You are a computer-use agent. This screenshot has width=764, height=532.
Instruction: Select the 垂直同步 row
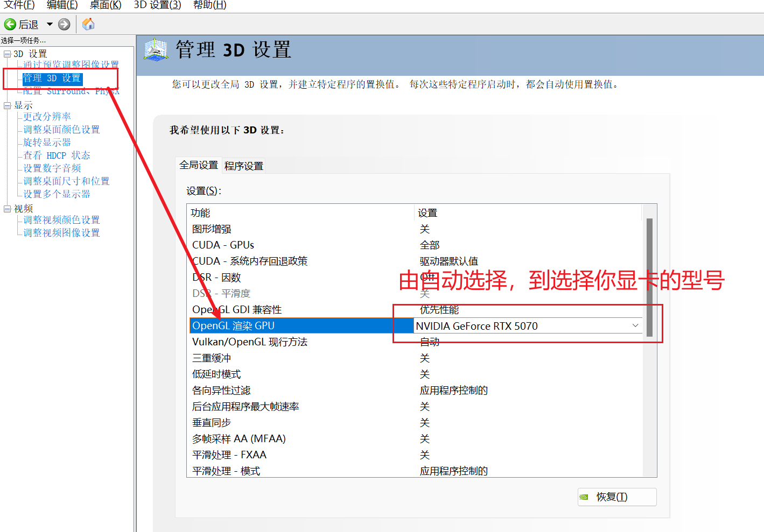coord(415,422)
